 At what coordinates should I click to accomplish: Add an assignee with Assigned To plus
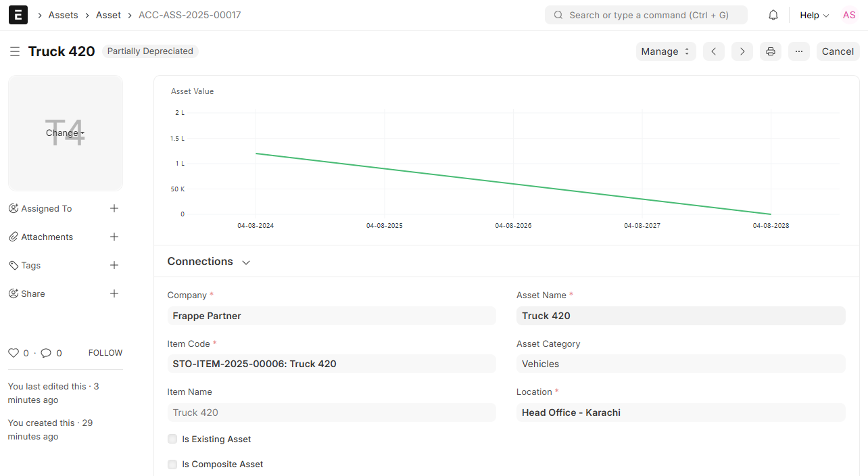coord(114,208)
